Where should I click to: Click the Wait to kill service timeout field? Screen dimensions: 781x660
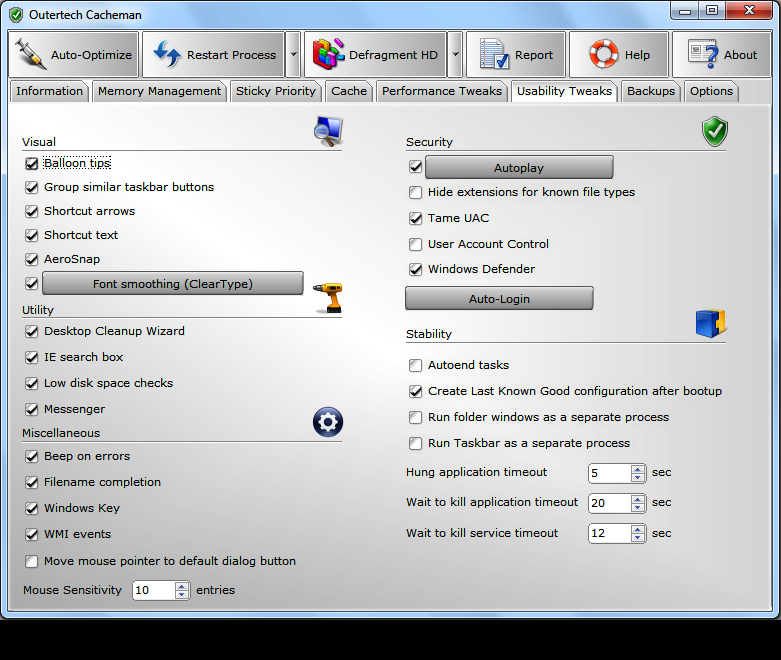[610, 533]
